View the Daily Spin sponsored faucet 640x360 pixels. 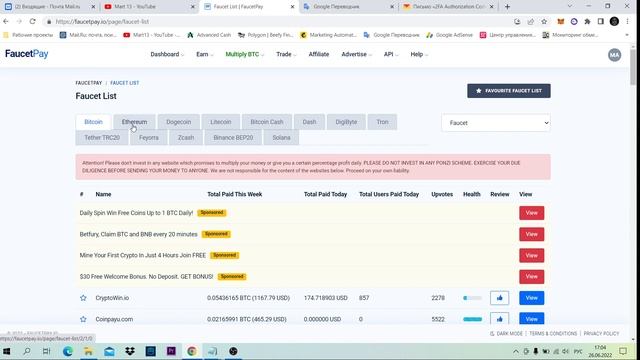click(x=531, y=213)
